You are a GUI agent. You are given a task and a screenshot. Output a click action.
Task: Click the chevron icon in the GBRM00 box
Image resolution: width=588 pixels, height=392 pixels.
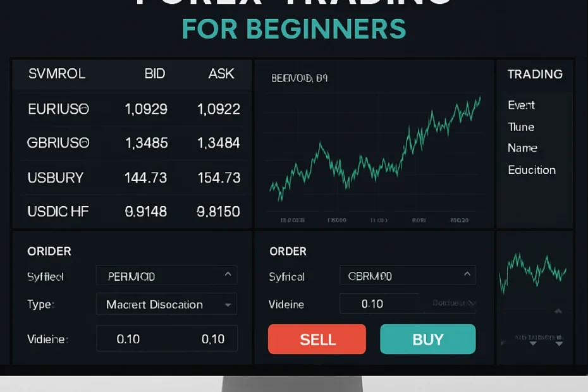(467, 274)
